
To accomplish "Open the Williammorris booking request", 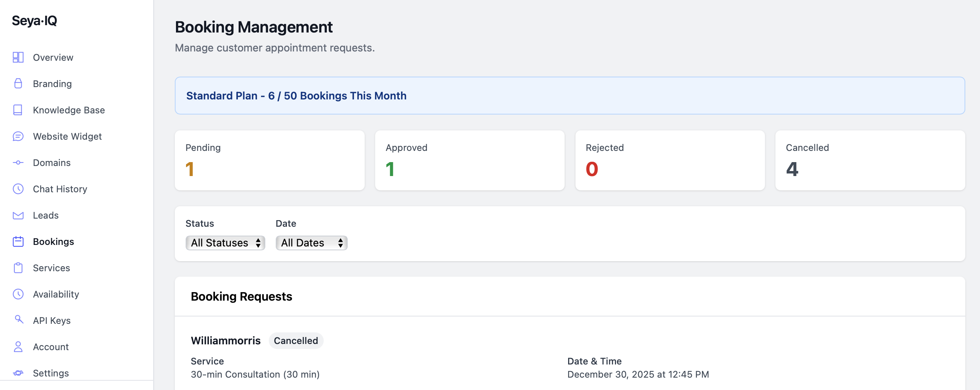I will pyautogui.click(x=226, y=340).
